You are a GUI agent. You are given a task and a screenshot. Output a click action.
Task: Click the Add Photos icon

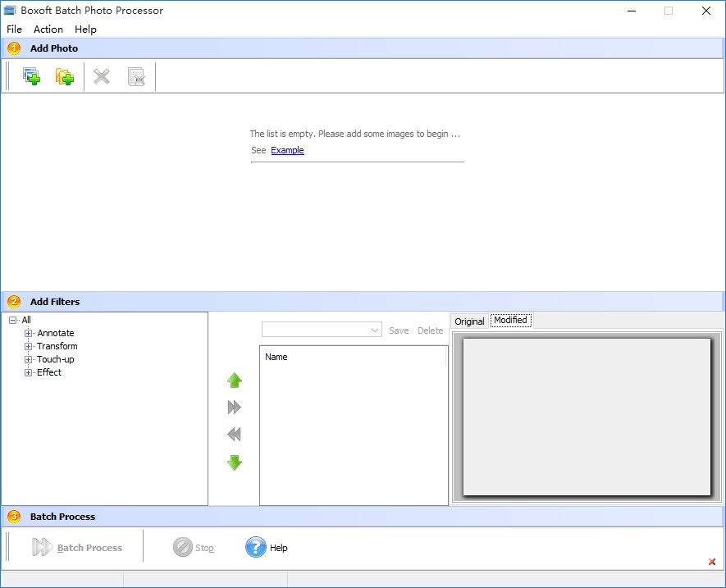[x=31, y=76]
